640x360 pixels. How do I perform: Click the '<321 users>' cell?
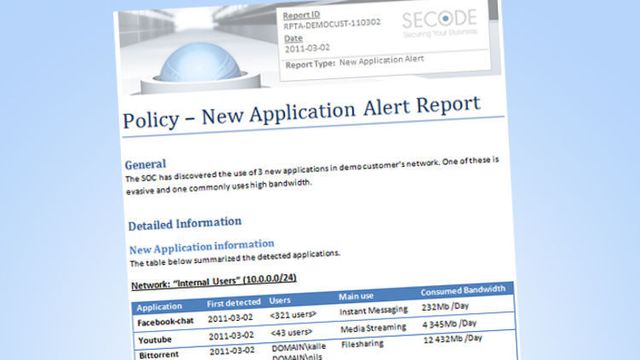pyautogui.click(x=293, y=315)
